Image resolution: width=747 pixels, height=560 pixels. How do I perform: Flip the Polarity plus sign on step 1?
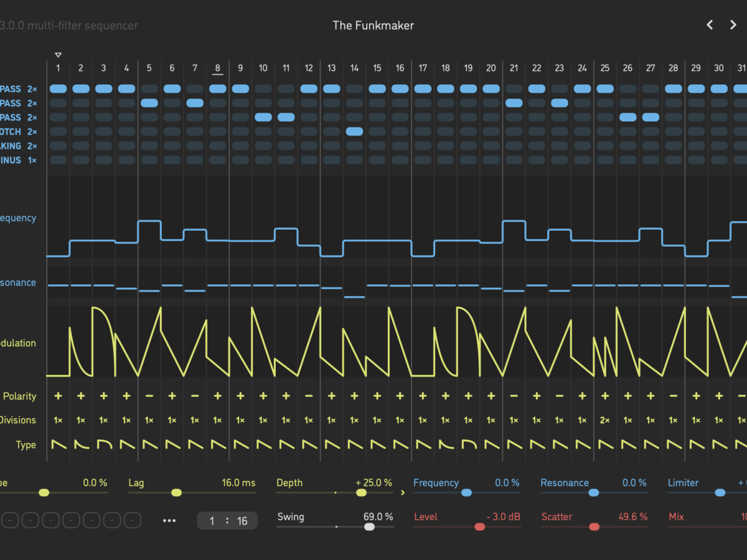[x=58, y=396]
